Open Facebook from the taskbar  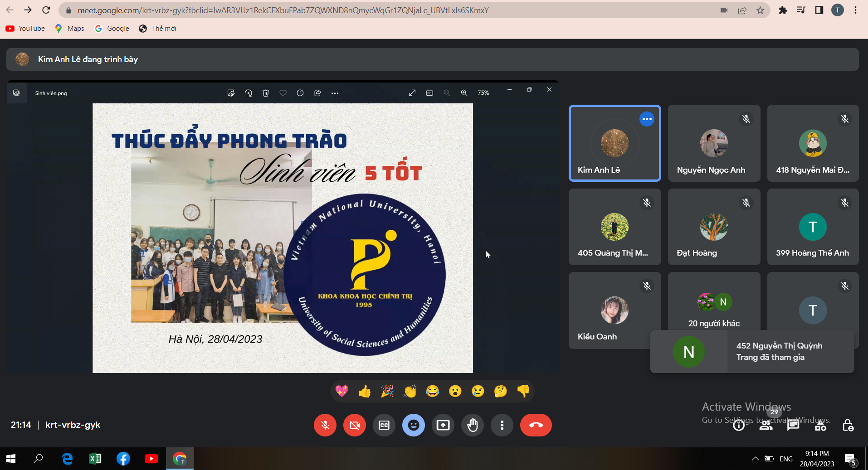(123, 459)
